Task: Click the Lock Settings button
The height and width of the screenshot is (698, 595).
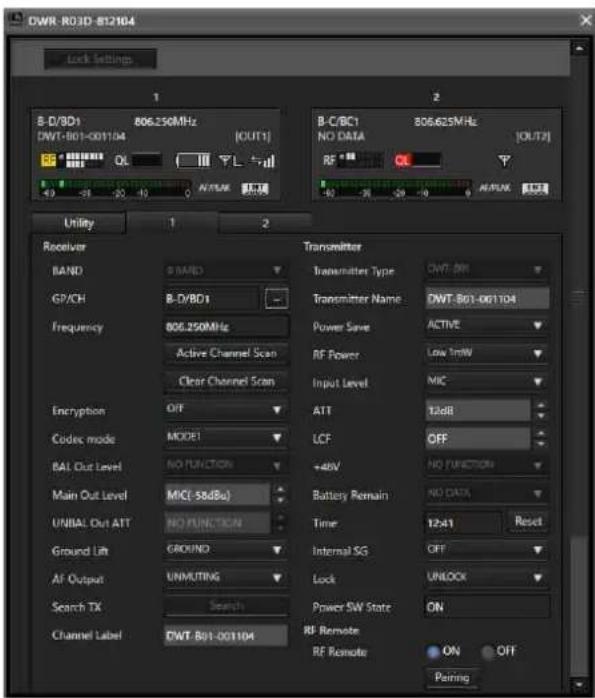Action: [100, 59]
